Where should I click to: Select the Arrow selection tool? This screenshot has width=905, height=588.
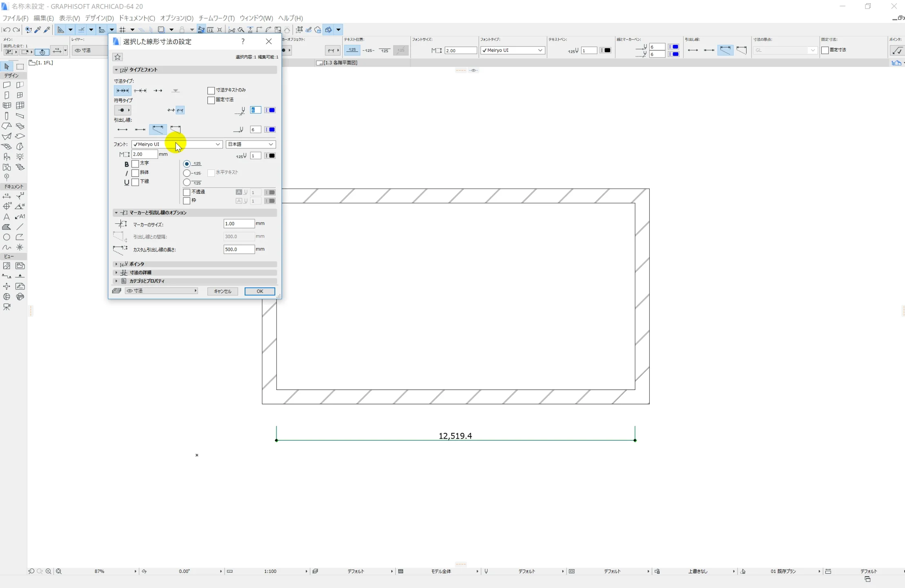coord(7,67)
